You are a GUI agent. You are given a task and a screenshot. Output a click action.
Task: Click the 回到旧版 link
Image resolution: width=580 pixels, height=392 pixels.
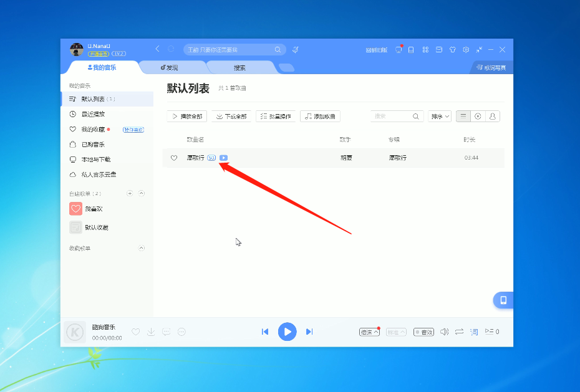click(377, 50)
